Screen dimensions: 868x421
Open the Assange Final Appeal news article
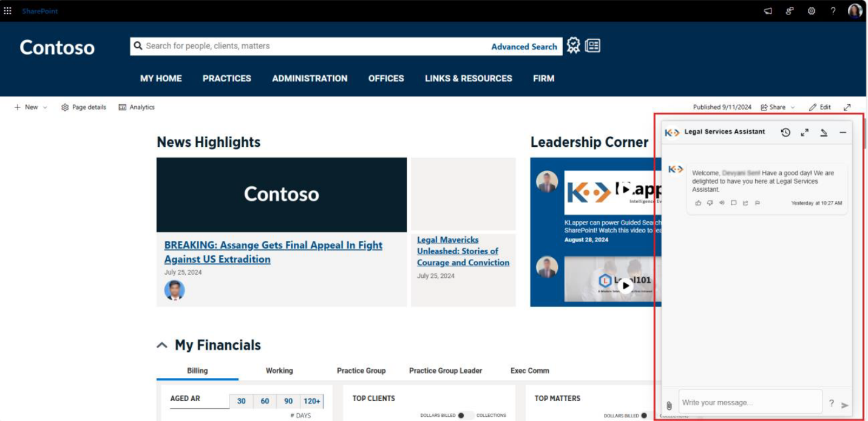tap(273, 252)
